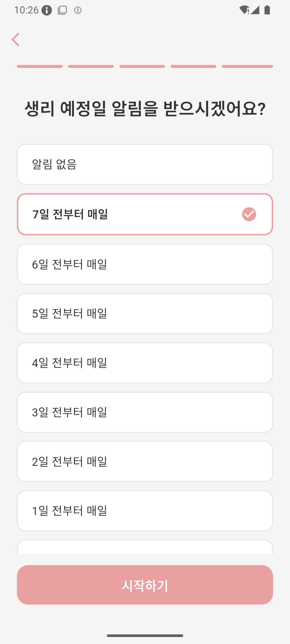This screenshot has width=290, height=644.
Task: Choose '6일 전부터 매일' reminder
Action: pos(145,264)
